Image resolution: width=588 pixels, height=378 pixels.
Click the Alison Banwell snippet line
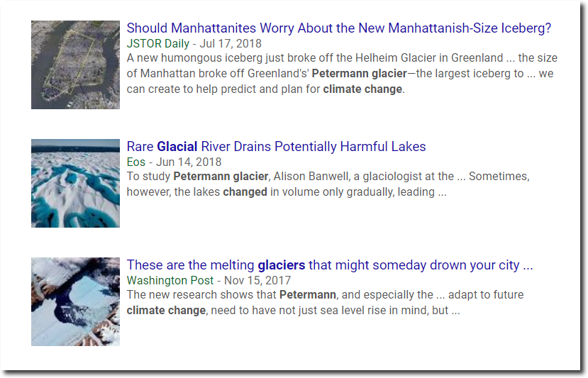(x=328, y=177)
